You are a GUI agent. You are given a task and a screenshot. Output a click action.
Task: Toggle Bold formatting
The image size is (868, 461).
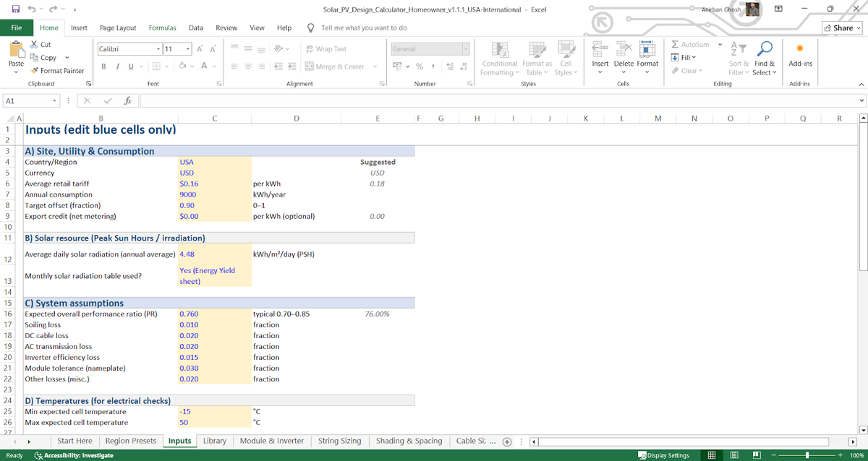point(104,66)
